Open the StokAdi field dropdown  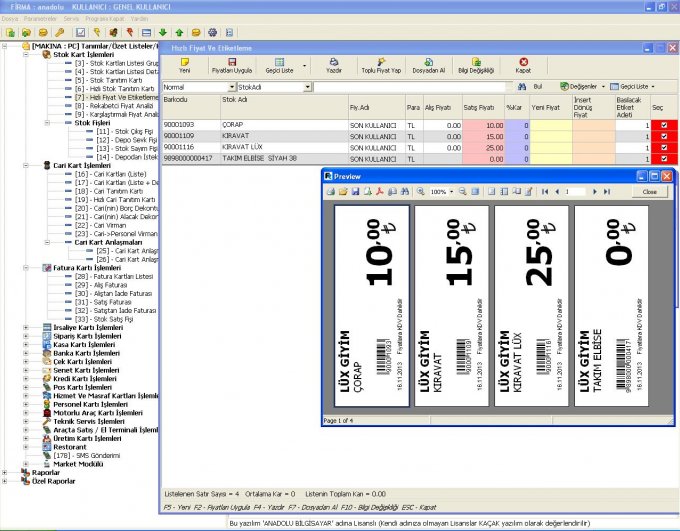(x=307, y=87)
